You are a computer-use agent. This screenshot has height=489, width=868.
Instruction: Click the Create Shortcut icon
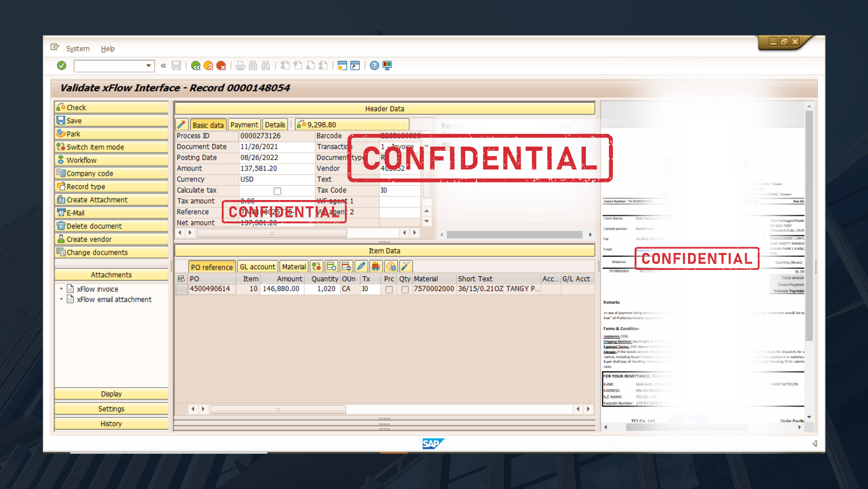[355, 66]
